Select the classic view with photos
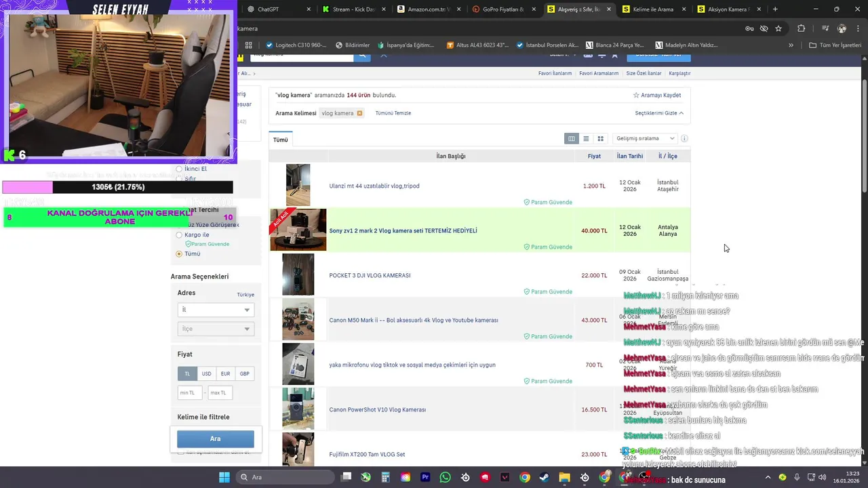Viewport: 868px width, 488px height. point(572,138)
